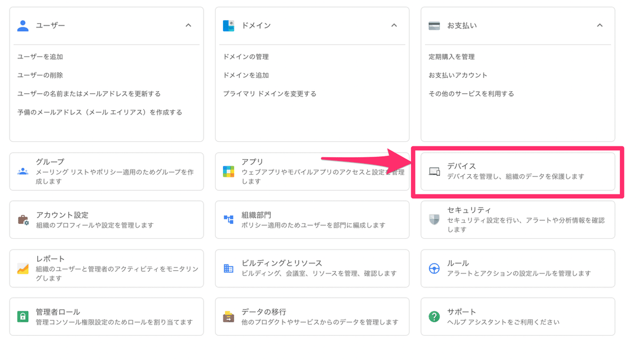Image resolution: width=640 pixels, height=364 pixels.
Task: Collapse the Domains (ドメイン) card chevron
Action: tap(394, 25)
